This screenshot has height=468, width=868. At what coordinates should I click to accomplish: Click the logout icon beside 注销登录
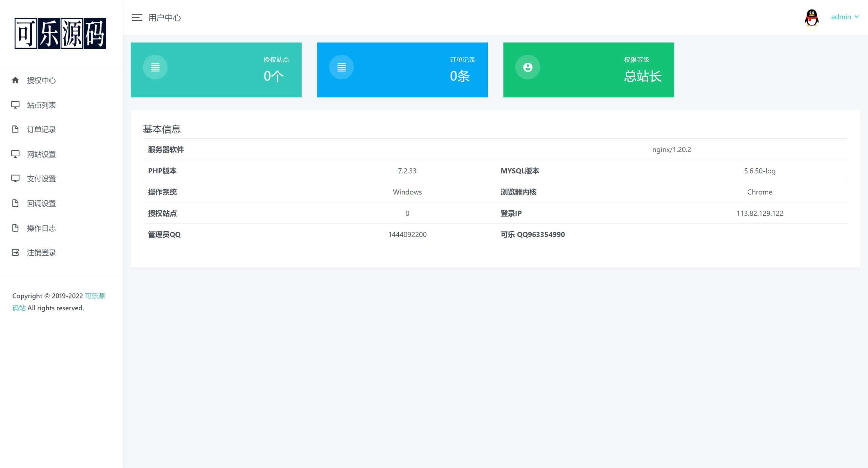pyautogui.click(x=15, y=252)
